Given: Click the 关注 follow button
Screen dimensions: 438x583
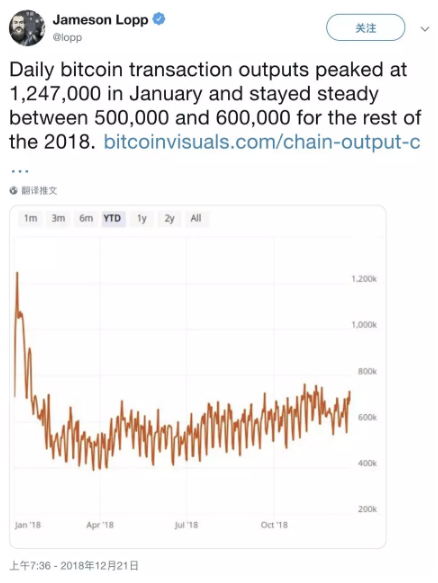Looking at the screenshot, I should pyautogui.click(x=365, y=28).
